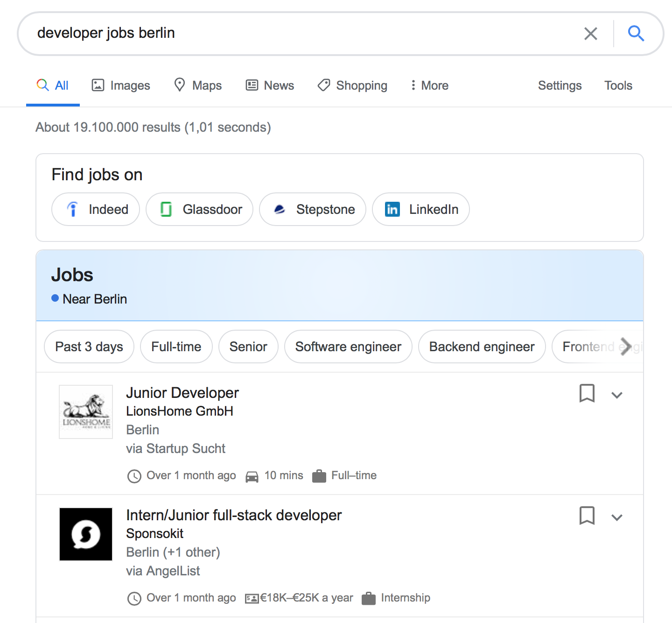The image size is (672, 623).
Task: Click the LinkedIn logo icon
Action: click(x=392, y=209)
